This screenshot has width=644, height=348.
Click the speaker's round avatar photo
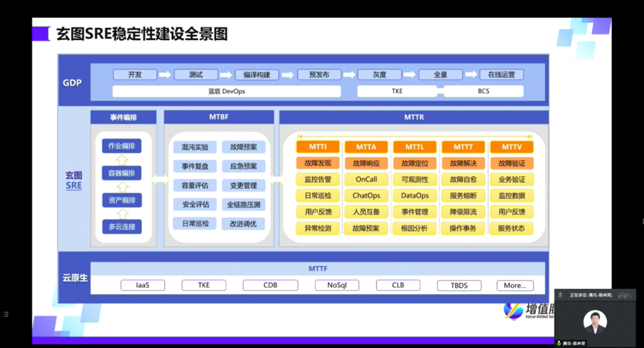tap(595, 321)
